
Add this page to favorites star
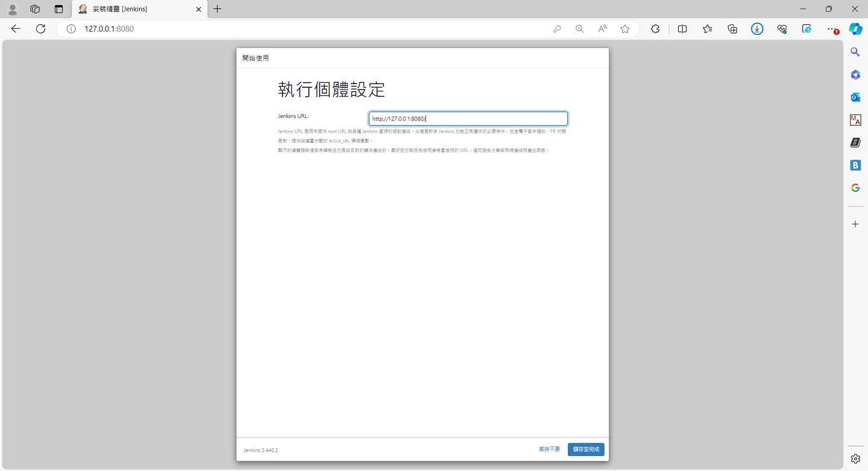click(x=625, y=28)
